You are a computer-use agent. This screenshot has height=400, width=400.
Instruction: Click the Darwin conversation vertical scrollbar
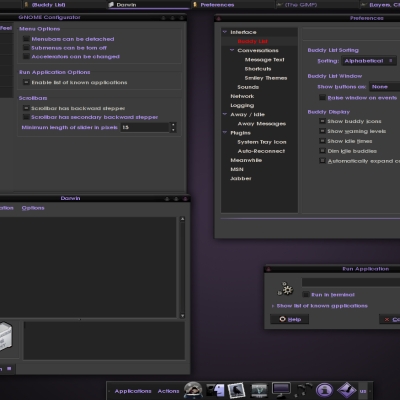182,267
